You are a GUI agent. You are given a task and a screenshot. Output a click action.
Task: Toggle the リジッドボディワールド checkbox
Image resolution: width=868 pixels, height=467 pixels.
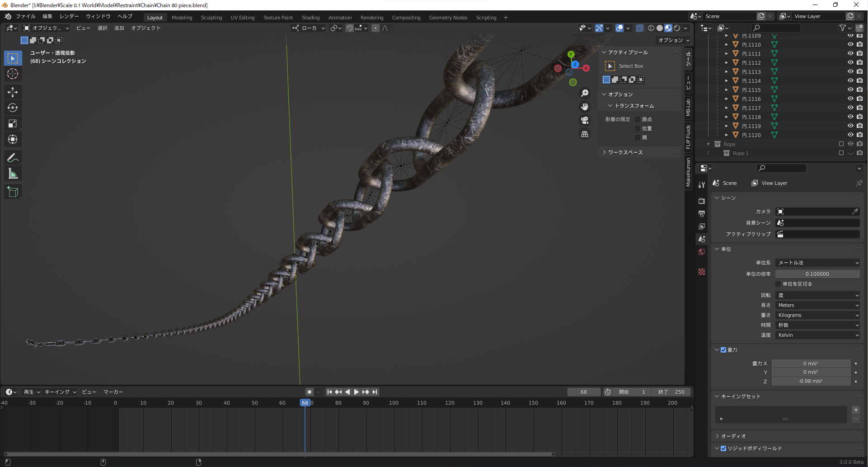pos(723,448)
